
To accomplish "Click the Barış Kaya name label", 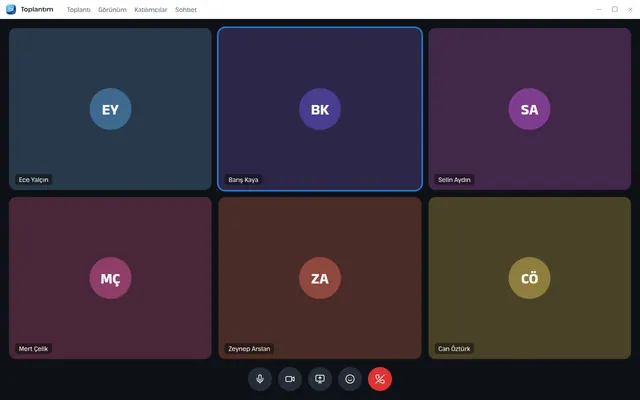I will click(243, 180).
